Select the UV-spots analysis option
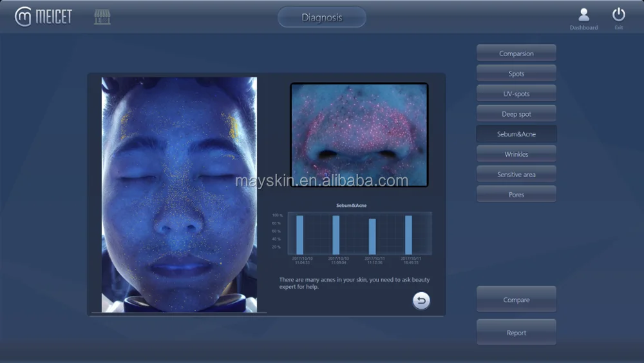Image resolution: width=644 pixels, height=363 pixels. 516,93
